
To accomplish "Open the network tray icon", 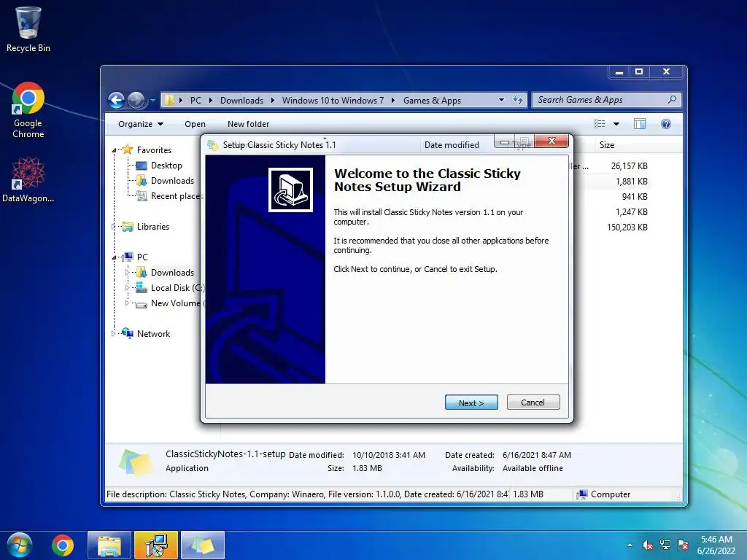I will (x=665, y=545).
